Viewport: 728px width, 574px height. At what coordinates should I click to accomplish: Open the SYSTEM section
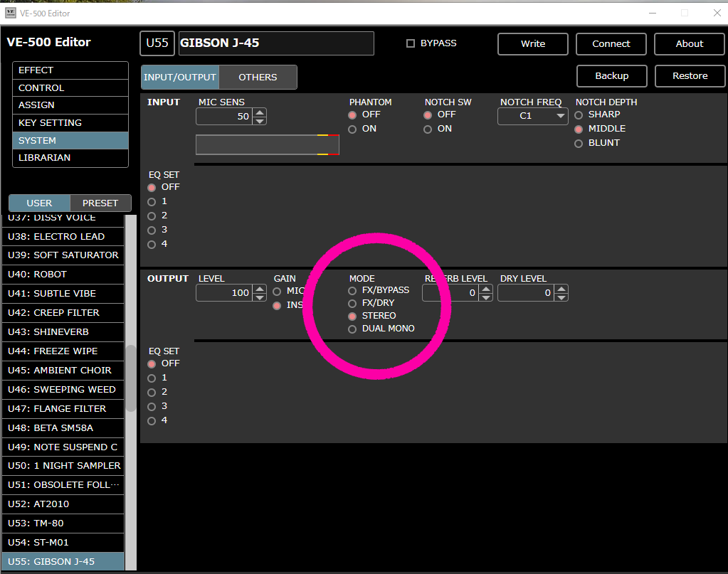click(70, 141)
